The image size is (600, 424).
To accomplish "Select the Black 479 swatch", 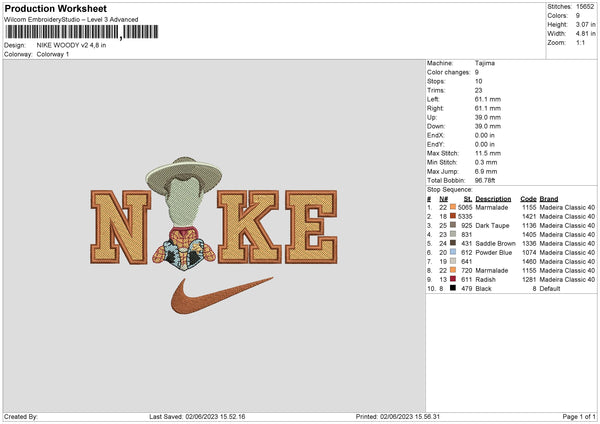I will pos(453,288).
